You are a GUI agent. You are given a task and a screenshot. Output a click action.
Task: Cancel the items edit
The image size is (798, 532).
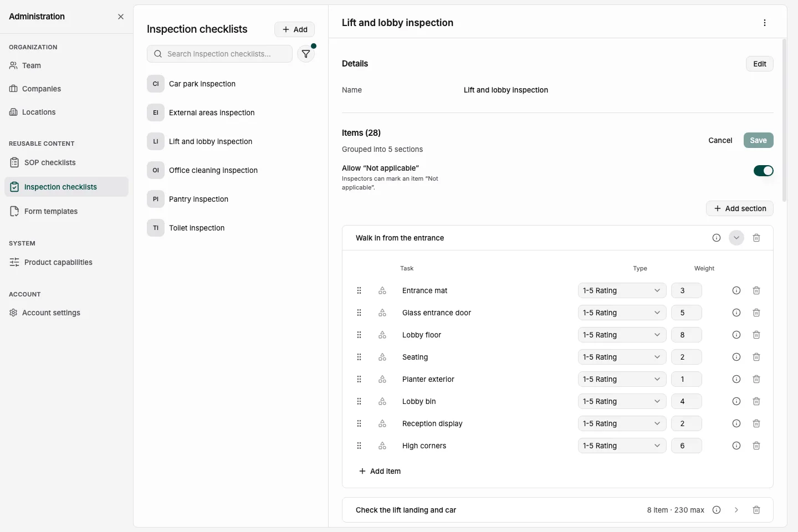pos(720,140)
